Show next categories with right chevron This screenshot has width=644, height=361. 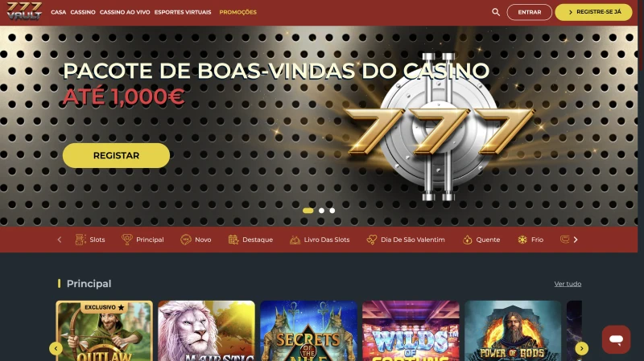click(576, 240)
